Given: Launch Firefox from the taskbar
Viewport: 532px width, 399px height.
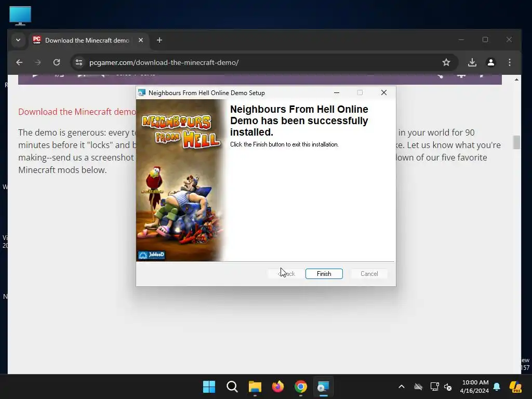Looking at the screenshot, I should (278, 387).
